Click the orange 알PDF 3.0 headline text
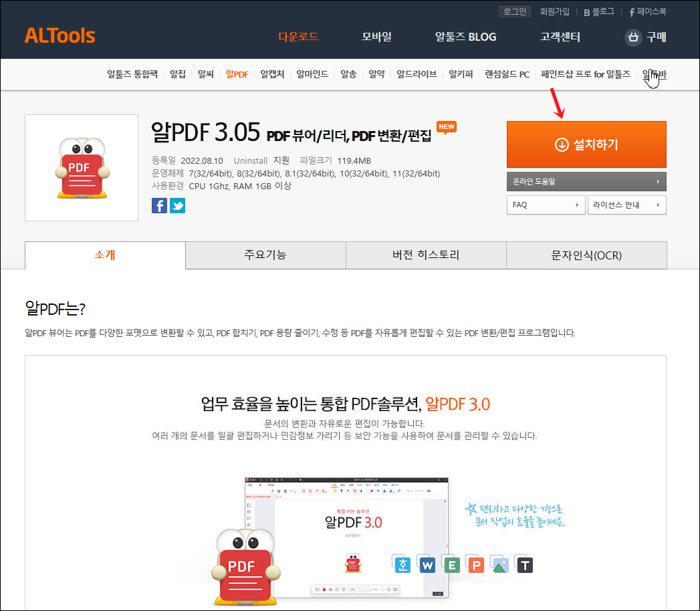 (457, 404)
